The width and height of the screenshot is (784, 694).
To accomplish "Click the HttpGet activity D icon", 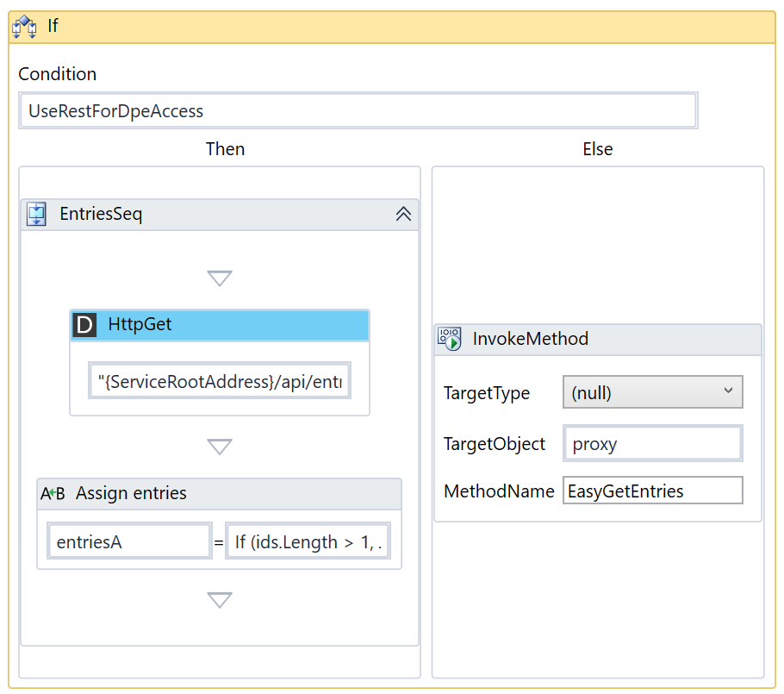I will [x=84, y=325].
